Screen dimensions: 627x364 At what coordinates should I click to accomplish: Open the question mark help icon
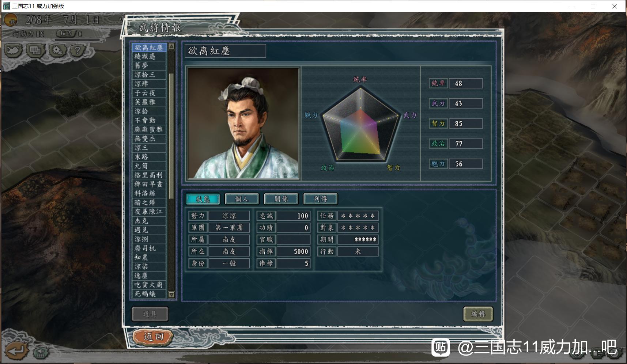pos(78,50)
